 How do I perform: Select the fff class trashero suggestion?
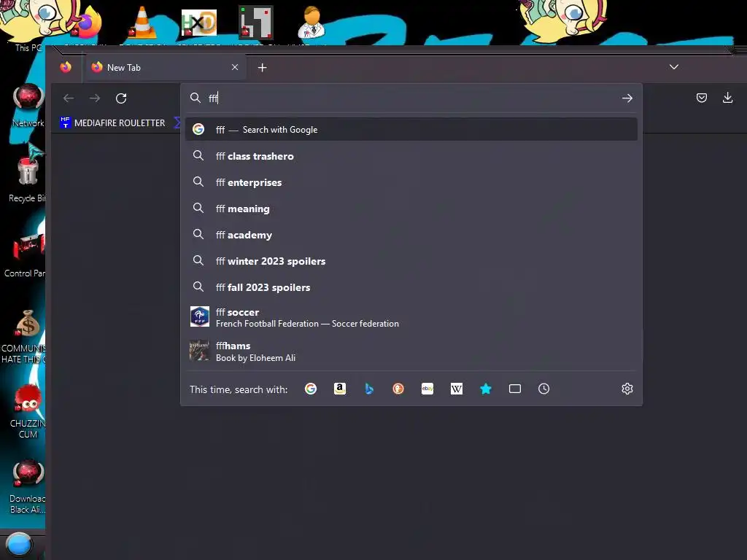coord(411,156)
